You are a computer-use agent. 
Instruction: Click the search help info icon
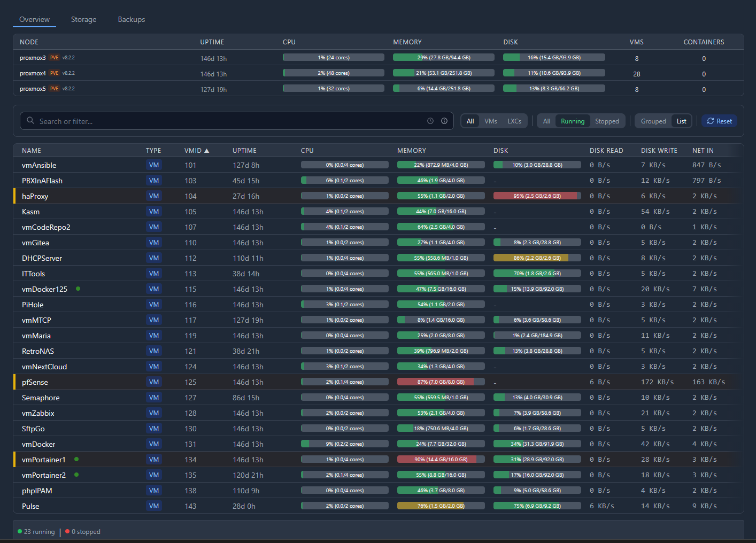click(x=444, y=121)
